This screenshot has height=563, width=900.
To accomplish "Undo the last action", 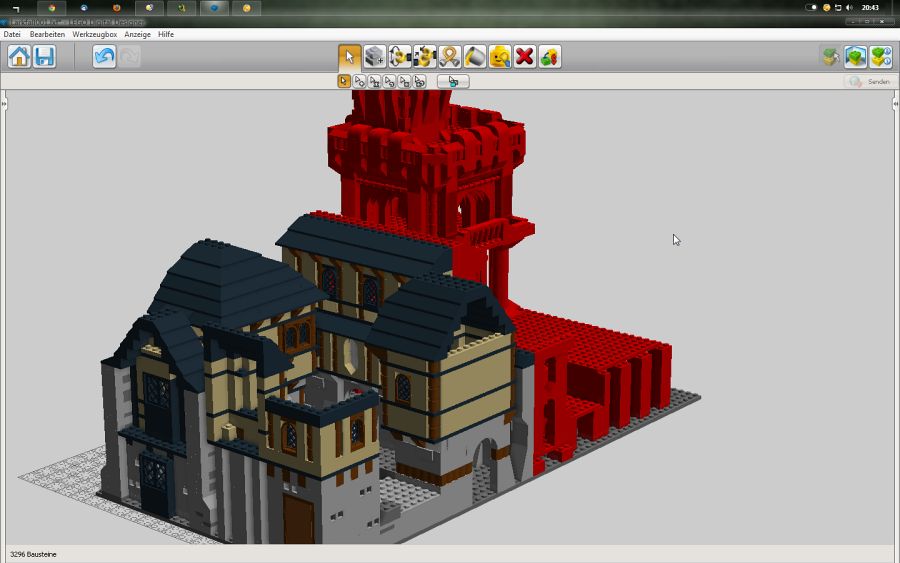I will (x=104, y=56).
